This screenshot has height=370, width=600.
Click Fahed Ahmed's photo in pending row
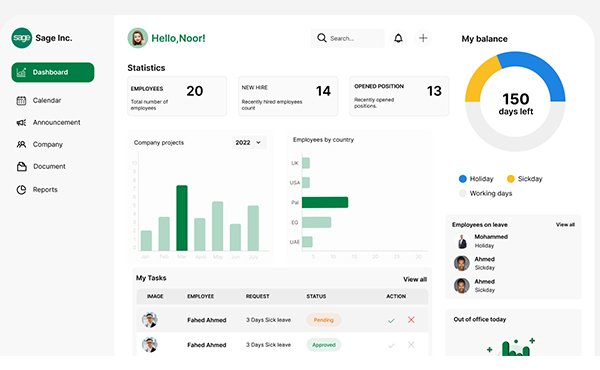pos(150,320)
